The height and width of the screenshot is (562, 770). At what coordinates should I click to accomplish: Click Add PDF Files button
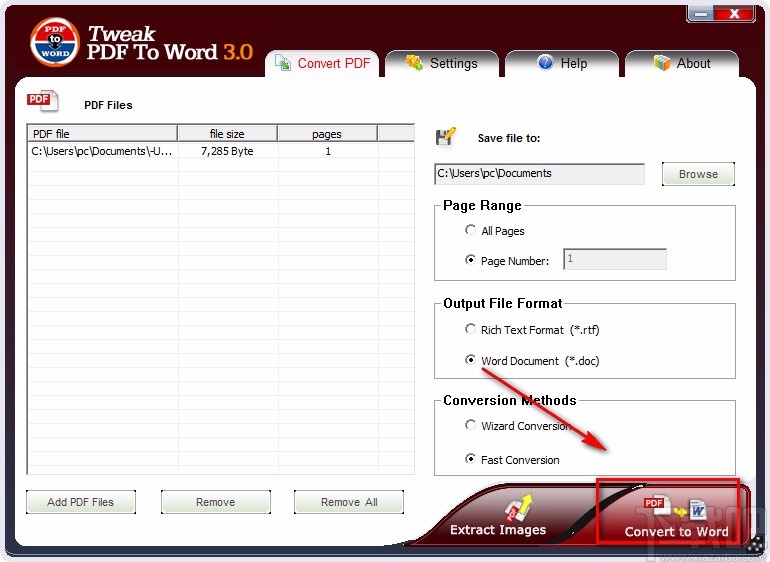[x=81, y=502]
